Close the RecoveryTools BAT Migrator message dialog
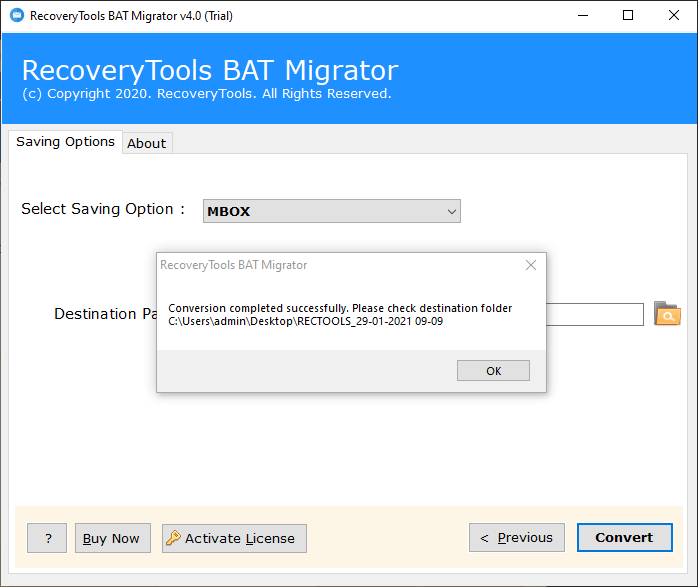Image resolution: width=698 pixels, height=587 pixels. (531, 265)
